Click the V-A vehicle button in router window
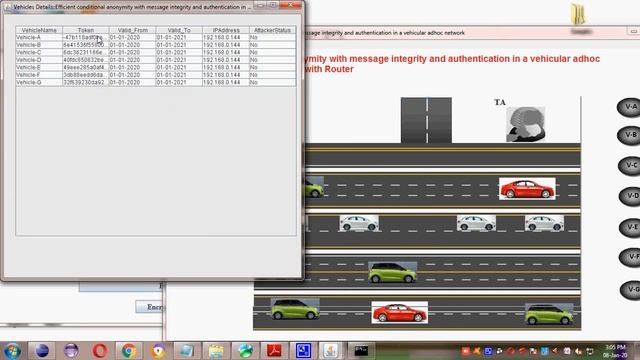 [x=630, y=108]
